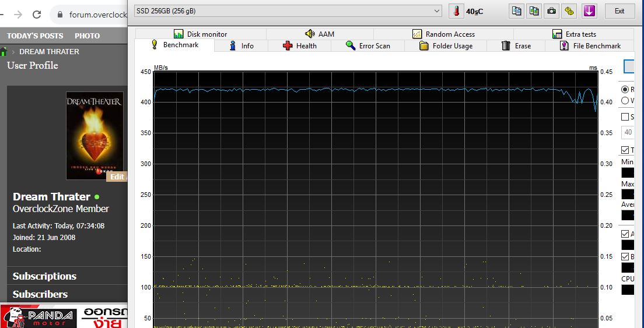Switch to the Health tab
The height and width of the screenshot is (328, 644).
click(299, 46)
